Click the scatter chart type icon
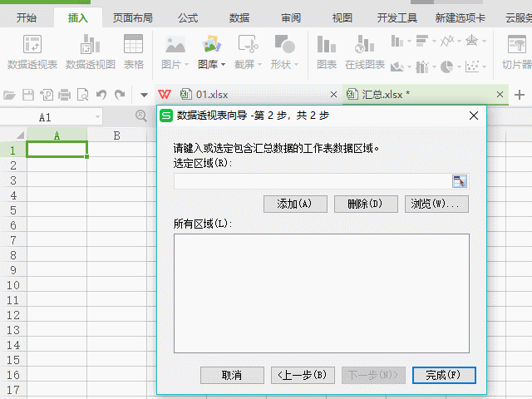The height and width of the screenshot is (399, 532). click(x=472, y=66)
